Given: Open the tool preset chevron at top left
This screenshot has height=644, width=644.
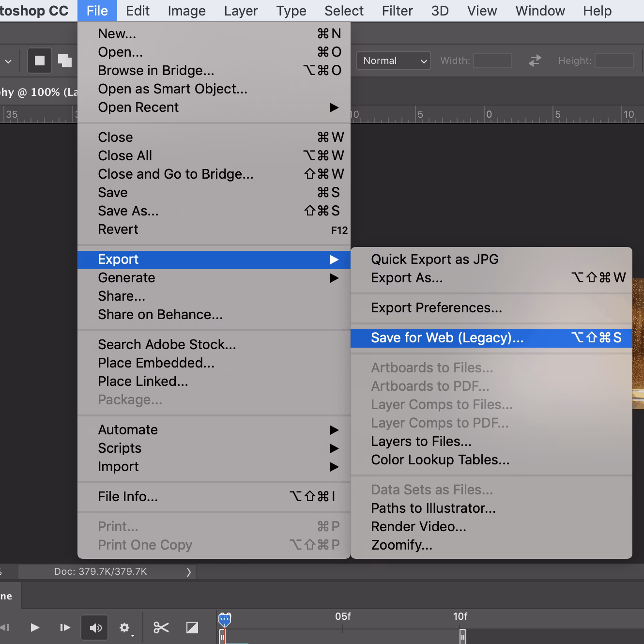Looking at the screenshot, I should click(8, 61).
